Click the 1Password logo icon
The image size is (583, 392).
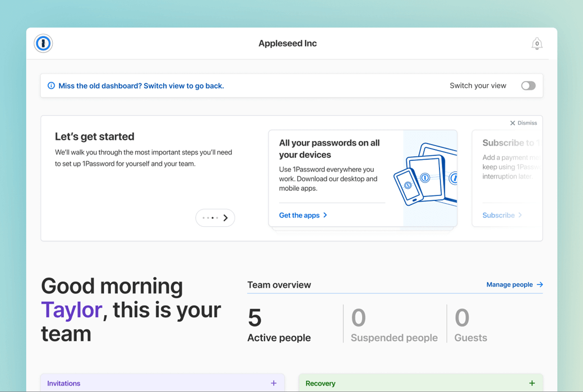[x=43, y=43]
